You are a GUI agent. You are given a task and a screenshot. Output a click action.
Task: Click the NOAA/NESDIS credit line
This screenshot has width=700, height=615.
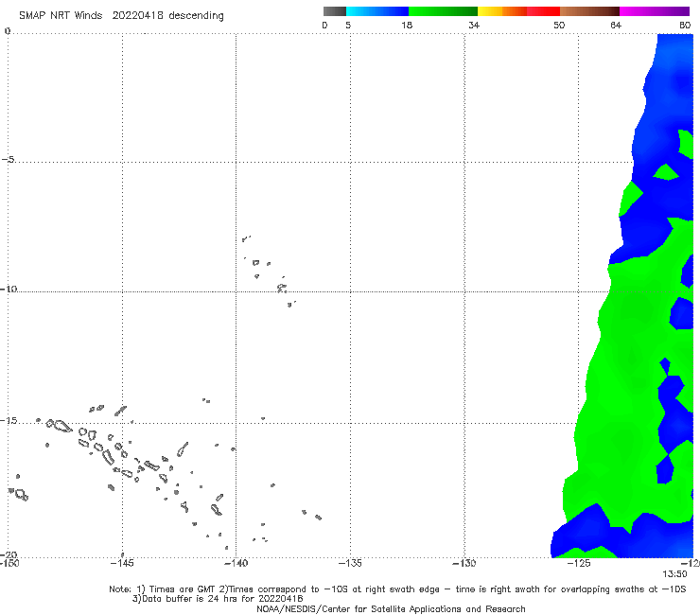(x=391, y=608)
